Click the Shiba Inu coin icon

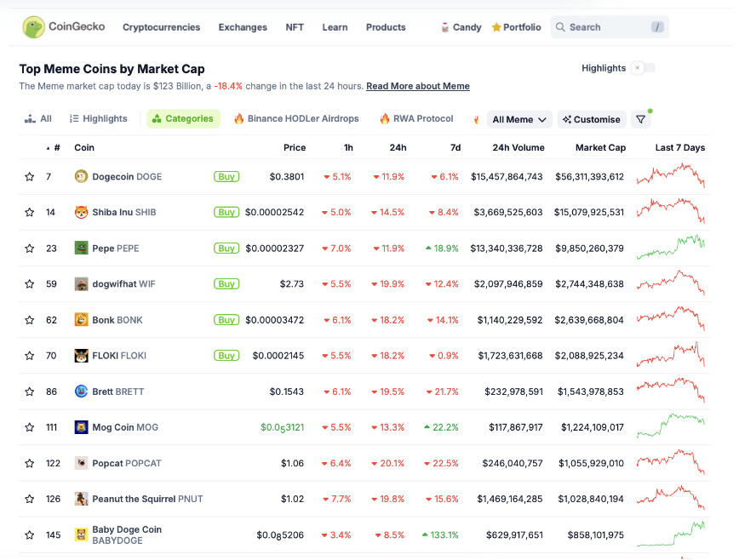[81, 213]
